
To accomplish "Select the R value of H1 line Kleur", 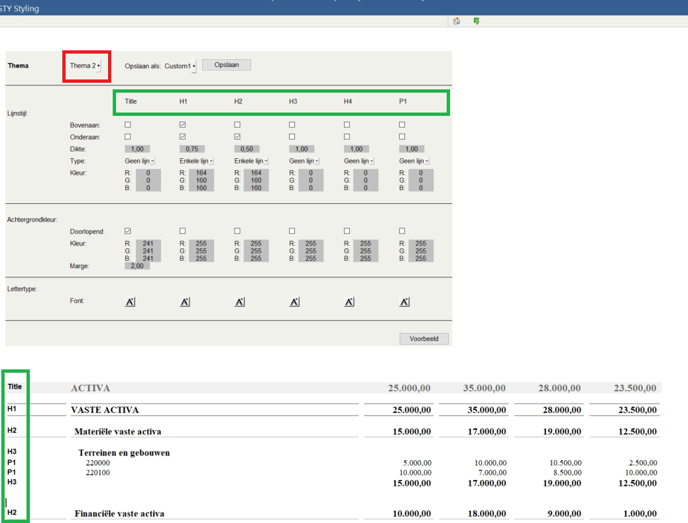I will coord(201,173).
